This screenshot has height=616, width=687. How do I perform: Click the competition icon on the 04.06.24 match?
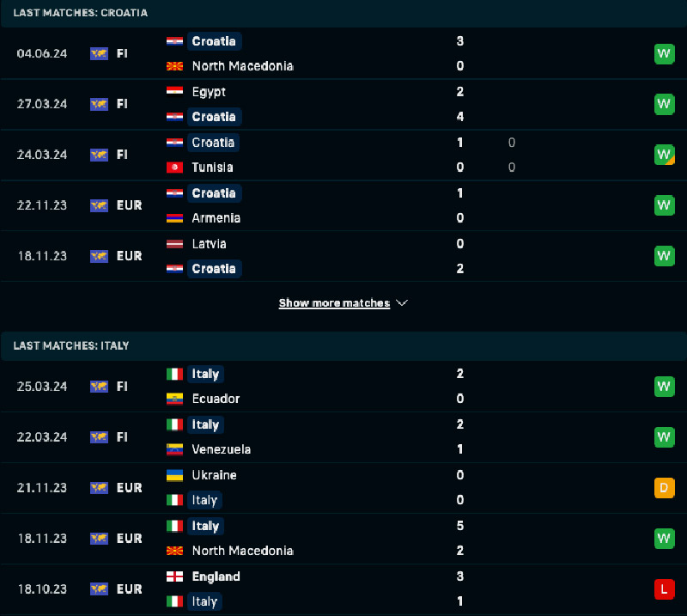click(99, 53)
